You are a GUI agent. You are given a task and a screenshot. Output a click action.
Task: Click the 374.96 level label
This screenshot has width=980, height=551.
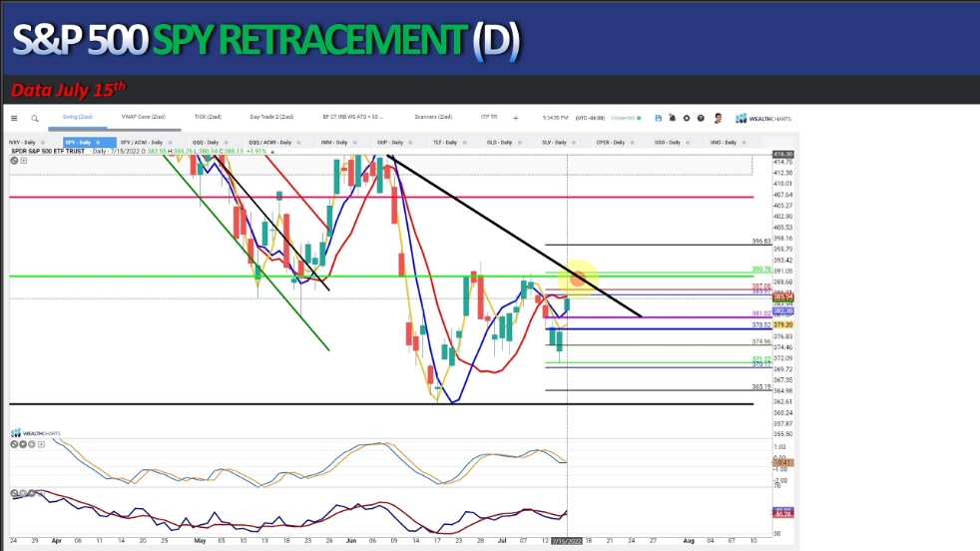tap(761, 342)
